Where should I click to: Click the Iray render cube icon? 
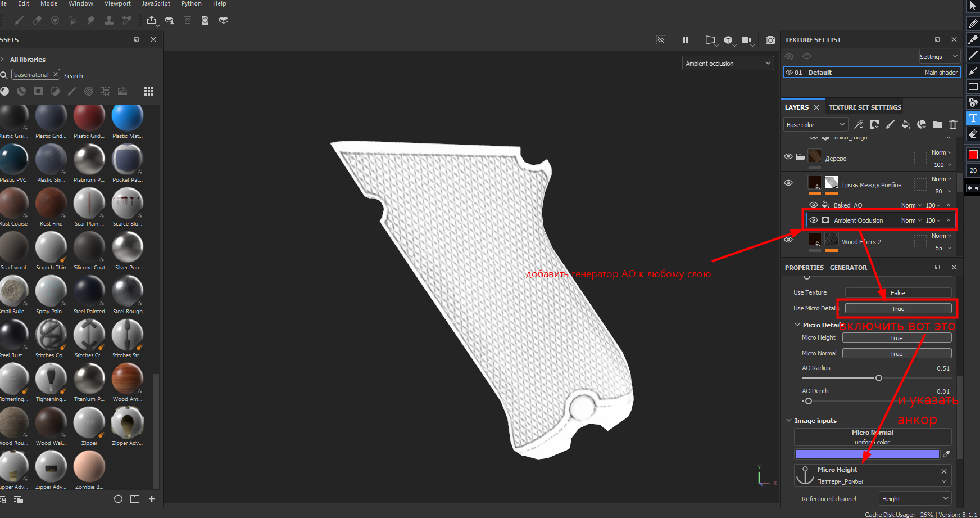pos(224,20)
